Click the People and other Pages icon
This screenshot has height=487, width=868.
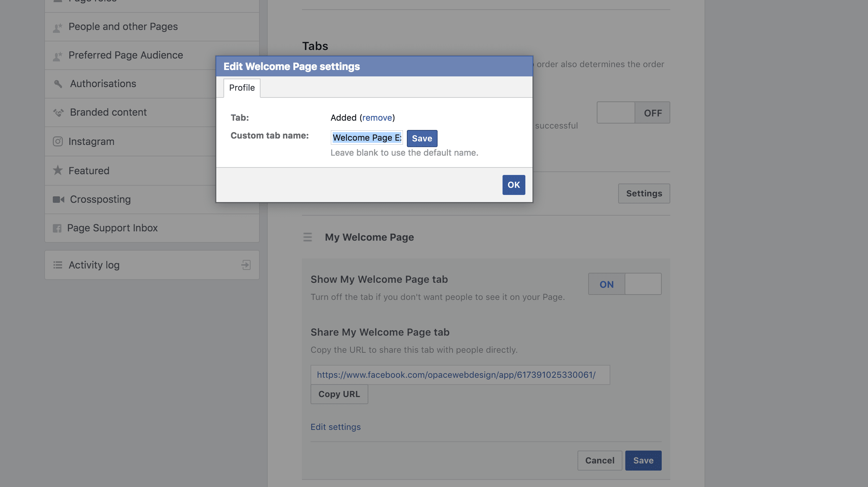[x=57, y=26]
